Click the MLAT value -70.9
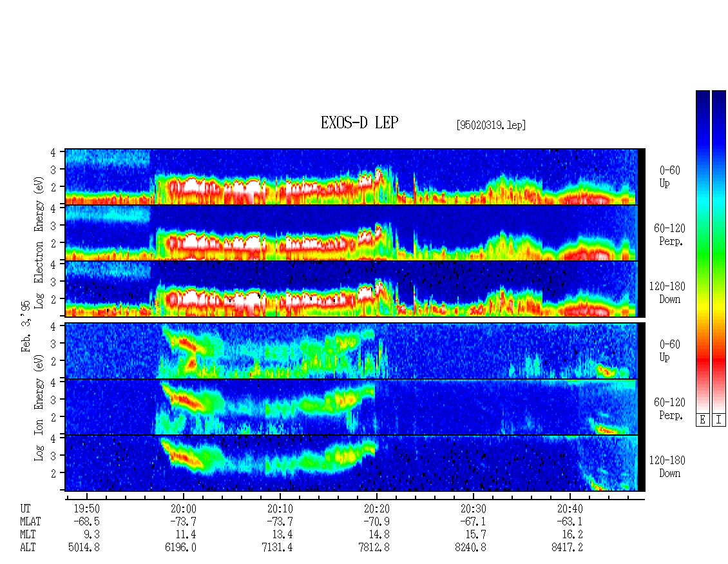 pyautogui.click(x=376, y=521)
